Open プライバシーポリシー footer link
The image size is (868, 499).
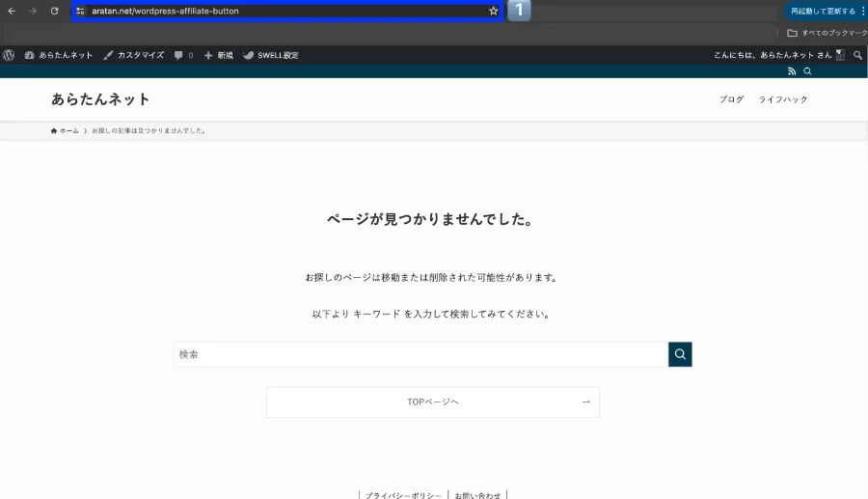pyautogui.click(x=403, y=495)
